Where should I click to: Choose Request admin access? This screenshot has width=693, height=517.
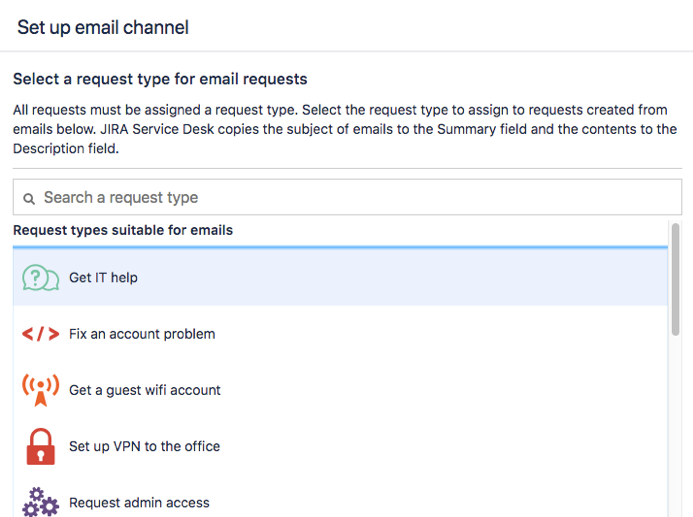click(x=340, y=497)
